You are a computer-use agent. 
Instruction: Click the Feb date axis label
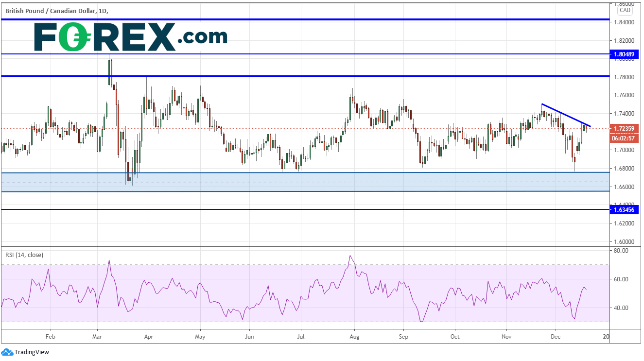point(50,336)
